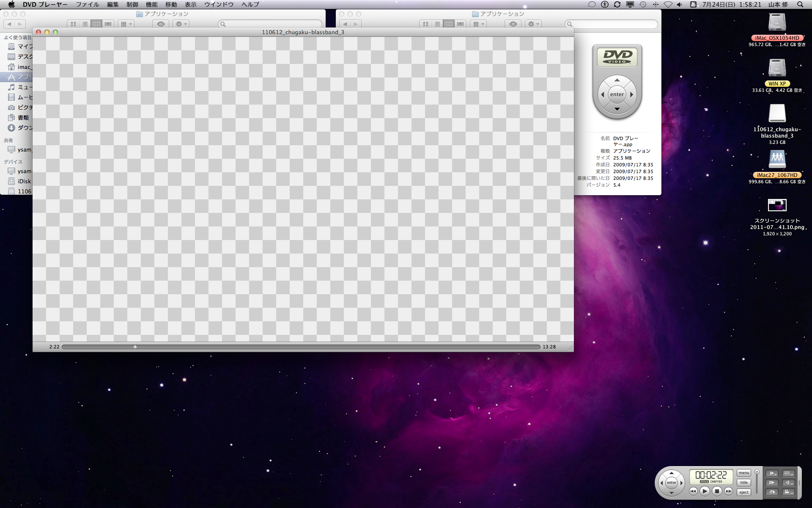Go to previous chapter on controller
Image resolution: width=812 pixels, height=508 pixels.
[693, 491]
